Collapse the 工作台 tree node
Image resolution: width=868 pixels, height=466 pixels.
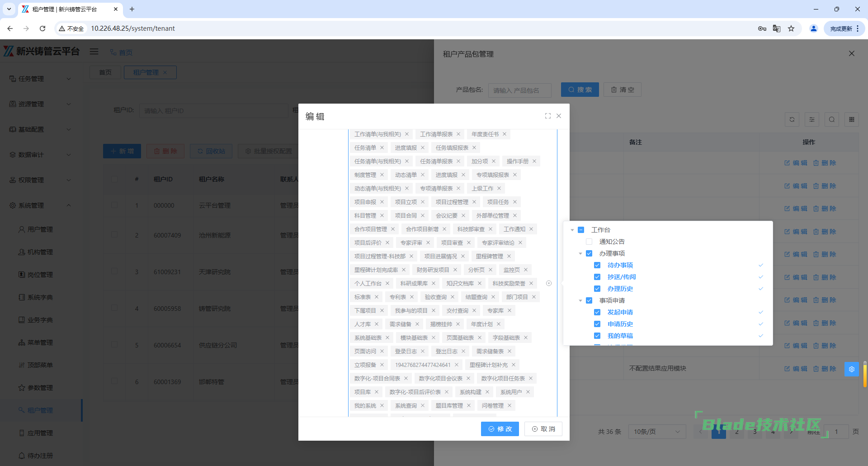(x=572, y=230)
